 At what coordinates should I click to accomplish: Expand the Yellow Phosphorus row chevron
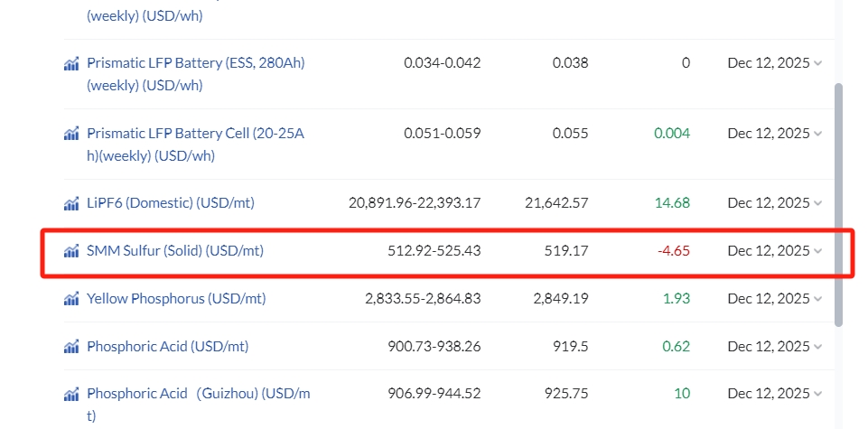[817, 298]
